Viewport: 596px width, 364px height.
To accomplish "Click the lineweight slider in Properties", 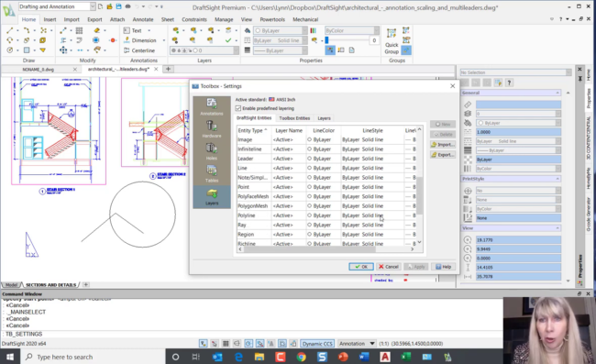I will pyautogui.click(x=347, y=40).
